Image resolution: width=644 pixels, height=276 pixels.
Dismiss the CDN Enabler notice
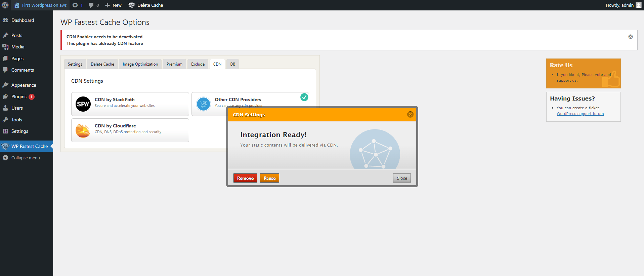coord(631,37)
